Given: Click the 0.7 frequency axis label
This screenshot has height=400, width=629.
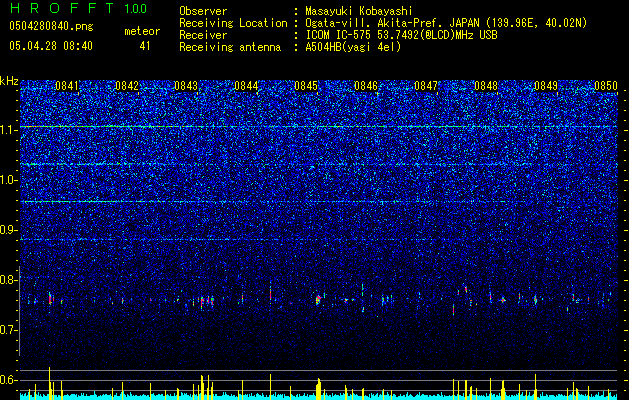Looking at the screenshot, I should [9, 330].
